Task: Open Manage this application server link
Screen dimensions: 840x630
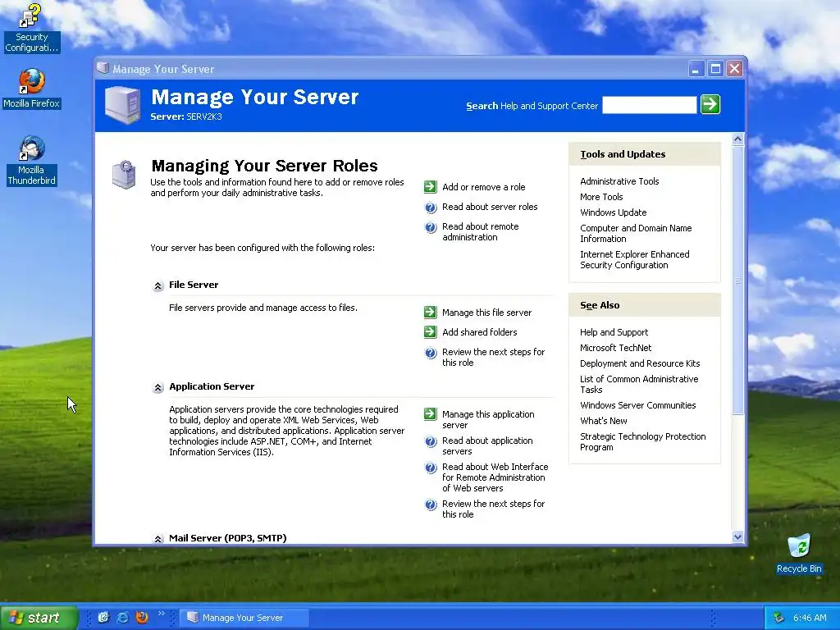Action: click(x=488, y=419)
